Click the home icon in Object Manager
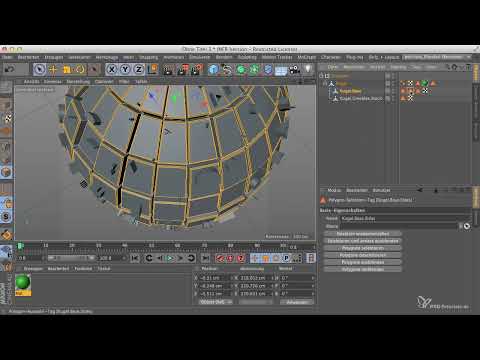 pos(454,67)
